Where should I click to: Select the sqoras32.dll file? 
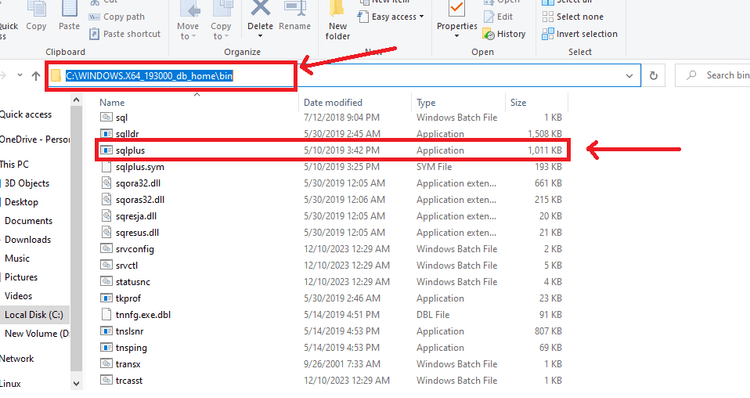pyautogui.click(x=140, y=199)
